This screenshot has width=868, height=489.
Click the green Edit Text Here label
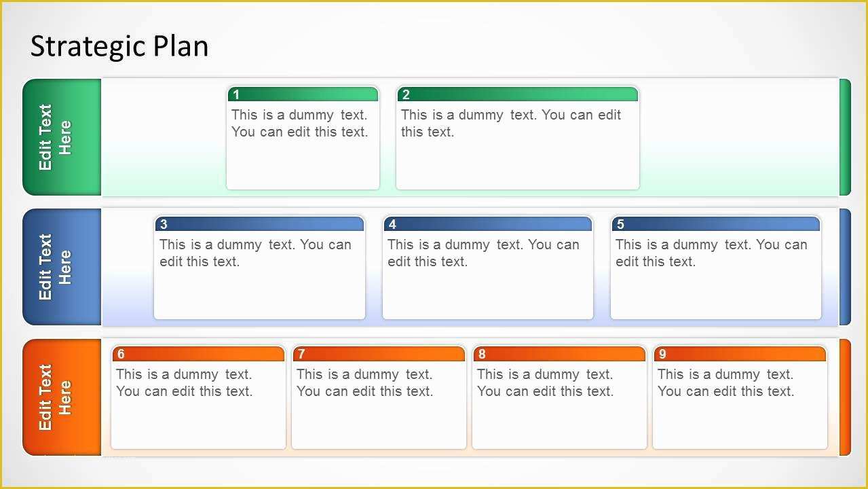[x=55, y=137]
